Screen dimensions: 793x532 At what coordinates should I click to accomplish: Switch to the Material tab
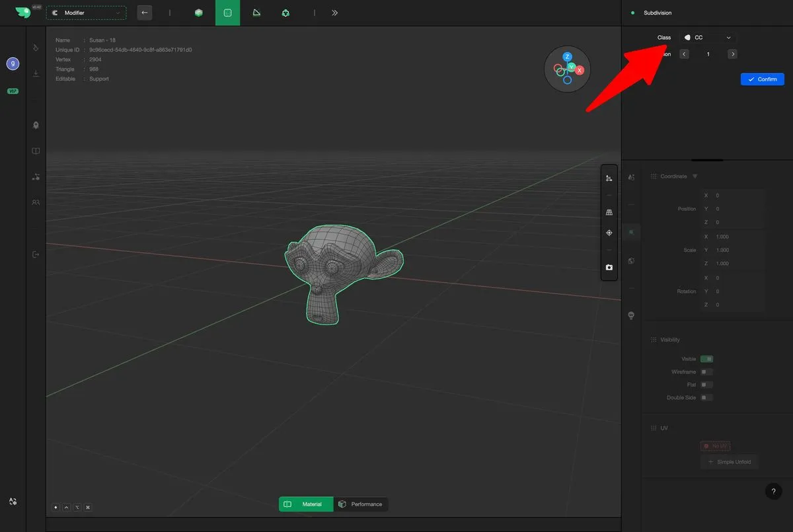click(x=305, y=504)
